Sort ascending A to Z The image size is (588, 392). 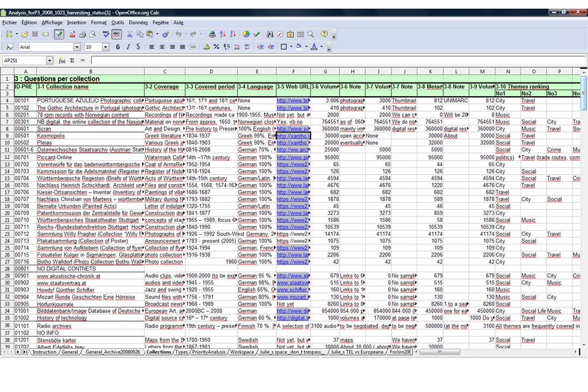(x=223, y=35)
